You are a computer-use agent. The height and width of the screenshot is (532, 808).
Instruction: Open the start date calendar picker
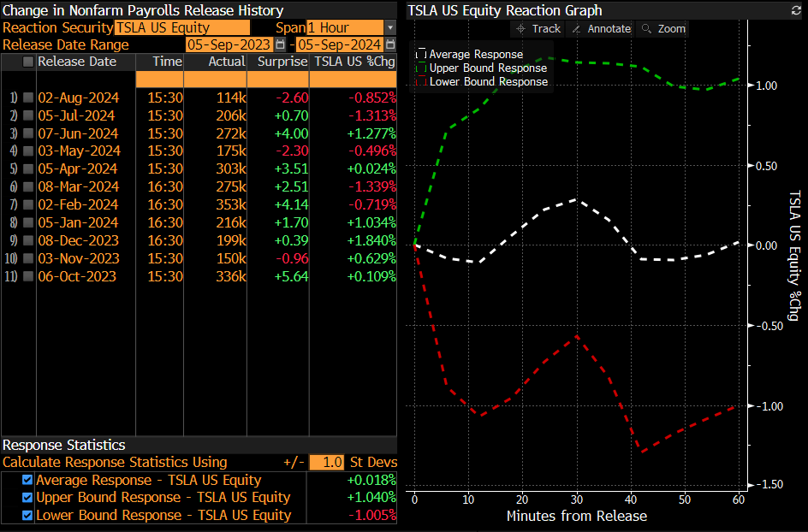[x=281, y=44]
